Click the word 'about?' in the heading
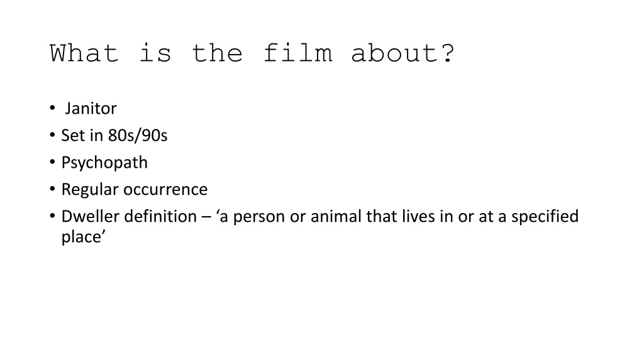 tap(402, 53)
